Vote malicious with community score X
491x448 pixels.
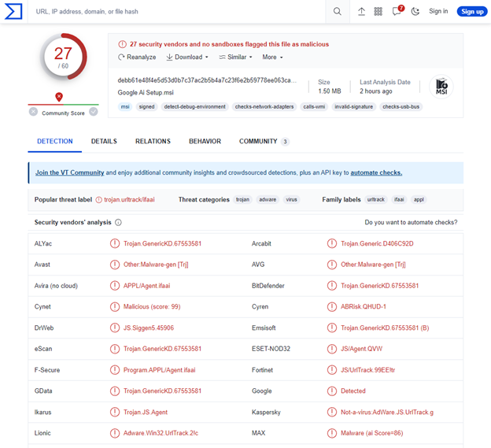point(33,112)
